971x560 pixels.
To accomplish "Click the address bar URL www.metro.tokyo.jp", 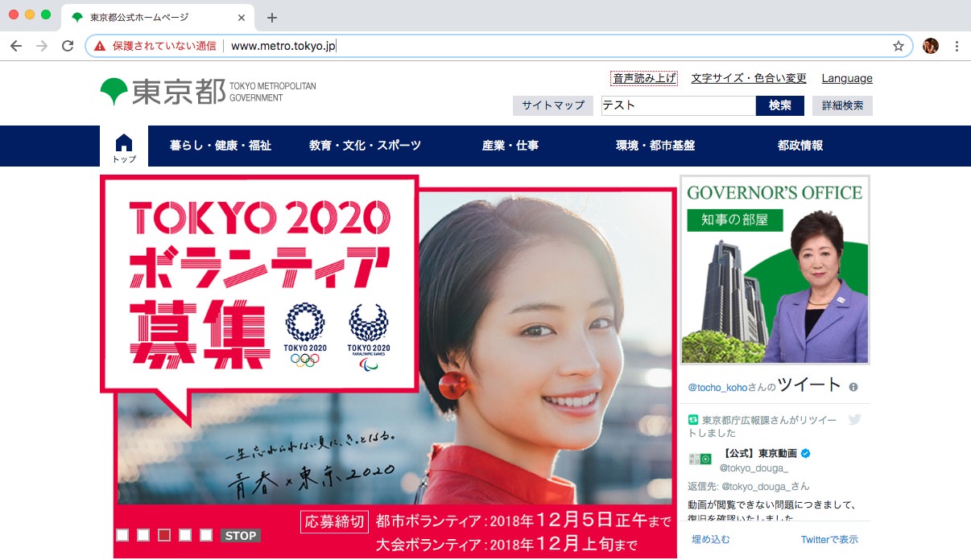I will 283,46.
